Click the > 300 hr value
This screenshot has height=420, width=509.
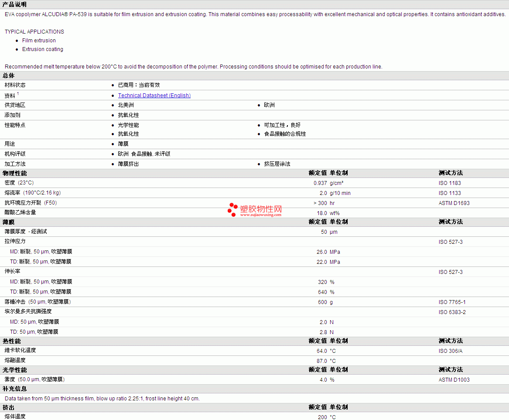click(324, 204)
